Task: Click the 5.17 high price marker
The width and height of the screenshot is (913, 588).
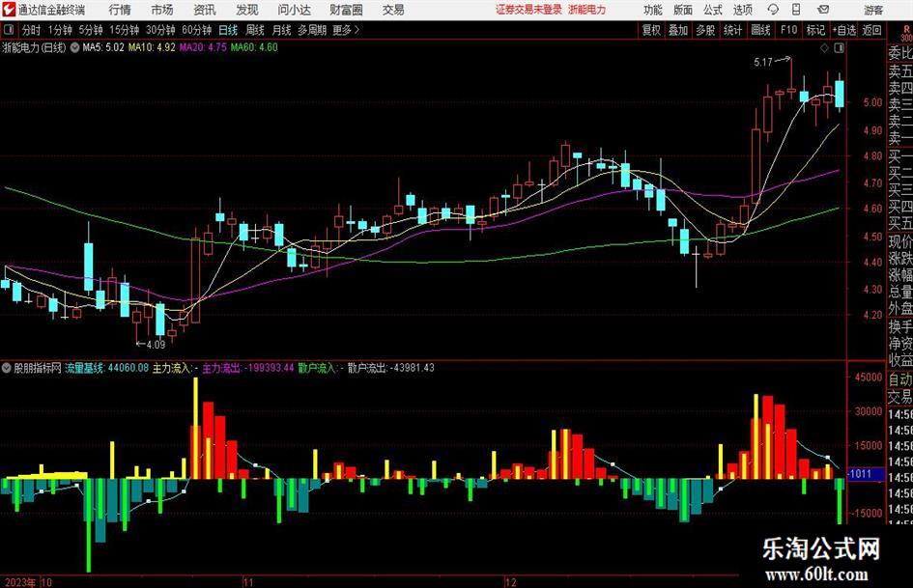Action: point(763,63)
